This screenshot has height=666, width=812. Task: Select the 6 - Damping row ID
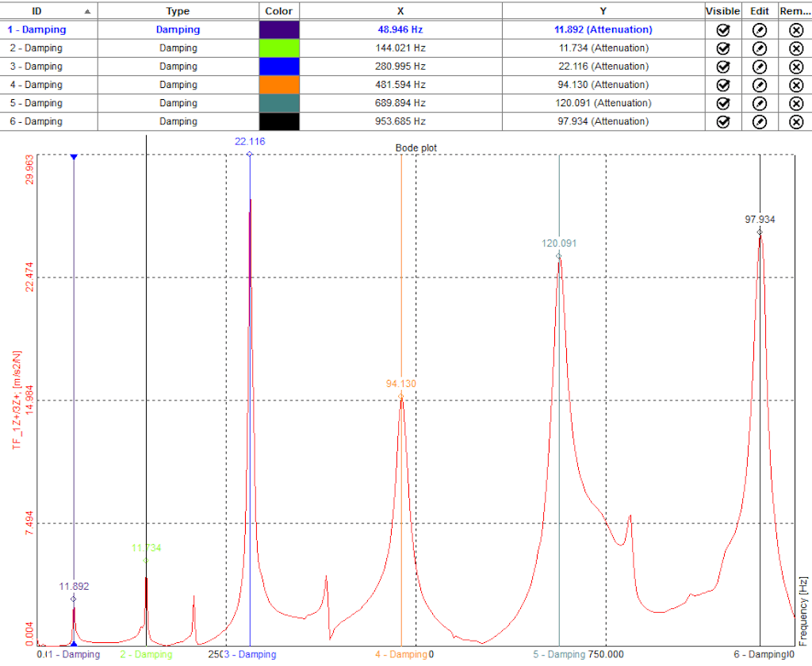(x=36, y=121)
